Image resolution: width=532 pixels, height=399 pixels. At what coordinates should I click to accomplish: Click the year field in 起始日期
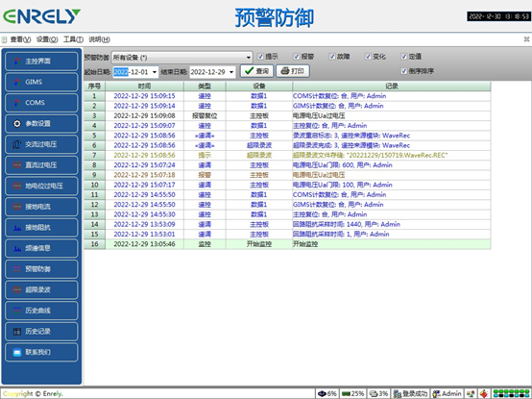pos(121,72)
